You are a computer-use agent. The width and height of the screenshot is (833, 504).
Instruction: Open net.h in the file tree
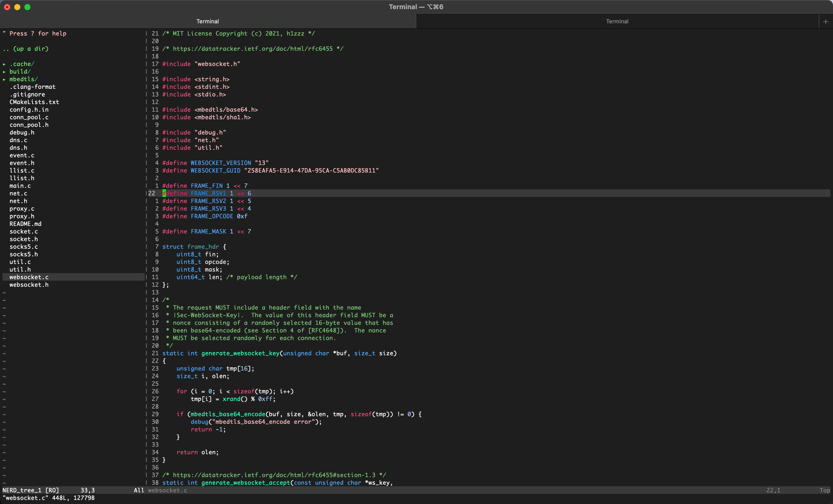click(18, 201)
